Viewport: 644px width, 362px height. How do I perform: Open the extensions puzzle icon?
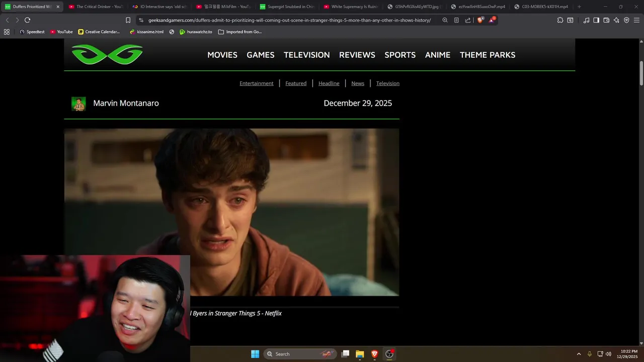click(560, 20)
